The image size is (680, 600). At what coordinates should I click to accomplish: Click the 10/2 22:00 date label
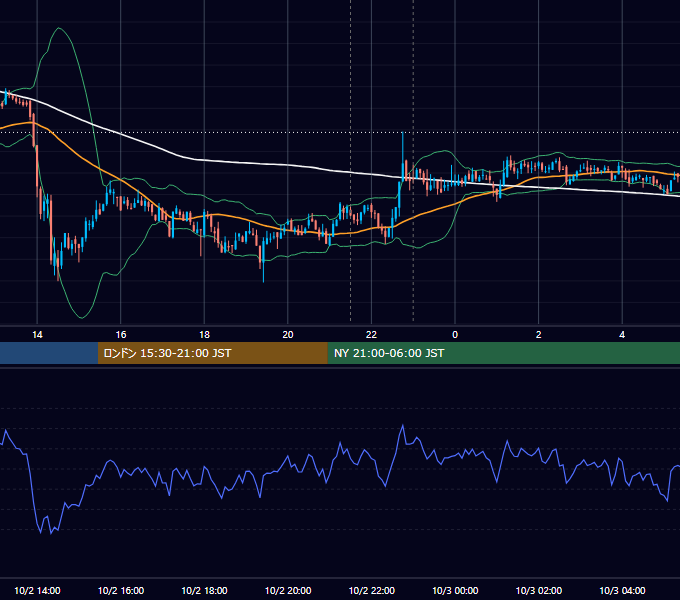[x=372, y=590]
